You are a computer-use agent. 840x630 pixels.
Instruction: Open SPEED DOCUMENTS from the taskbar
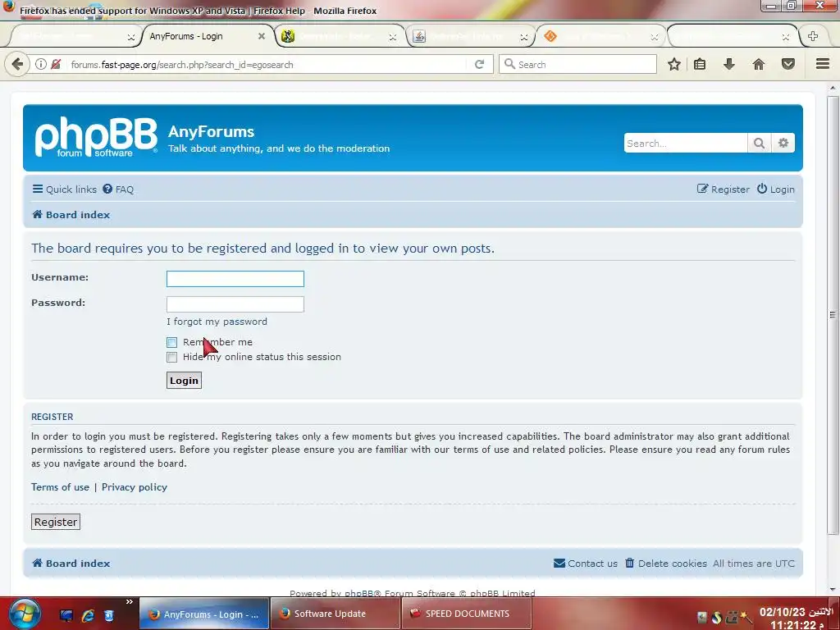tap(467, 614)
